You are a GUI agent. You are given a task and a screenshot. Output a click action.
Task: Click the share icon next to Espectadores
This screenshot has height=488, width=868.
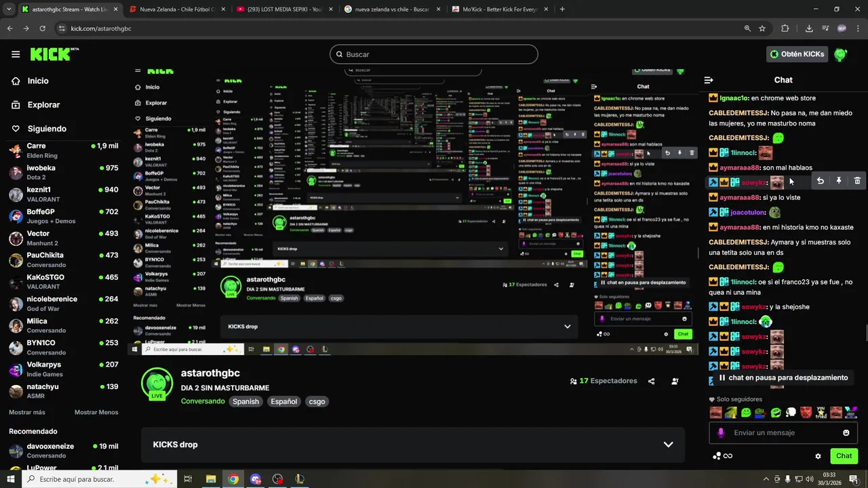coord(651,382)
